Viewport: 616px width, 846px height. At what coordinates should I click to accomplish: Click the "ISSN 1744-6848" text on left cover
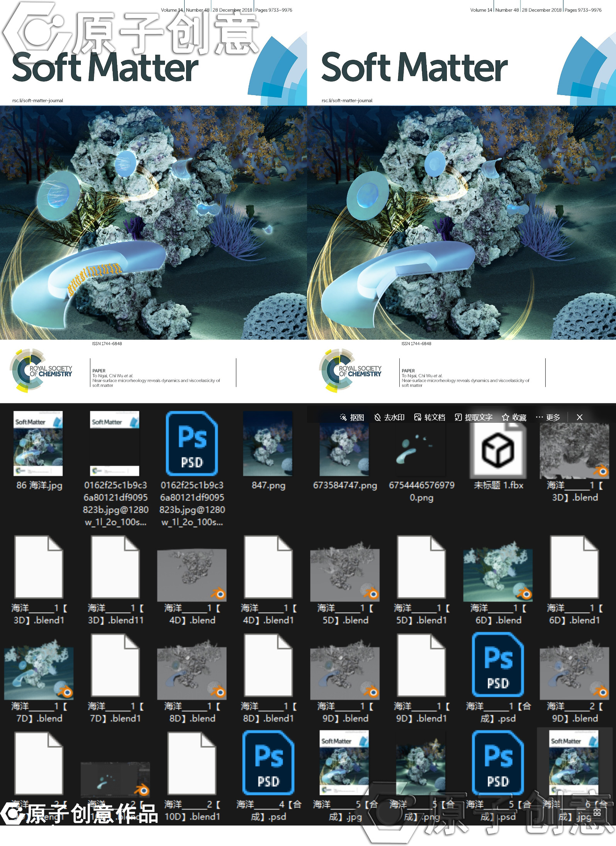coord(107,344)
